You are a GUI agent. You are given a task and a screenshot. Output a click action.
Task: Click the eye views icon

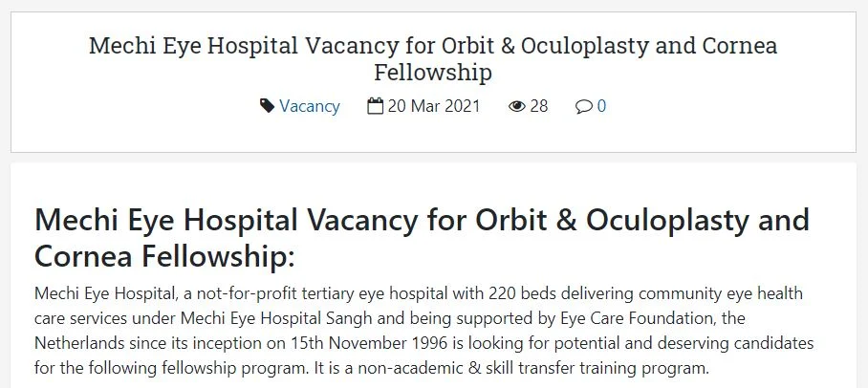point(516,106)
